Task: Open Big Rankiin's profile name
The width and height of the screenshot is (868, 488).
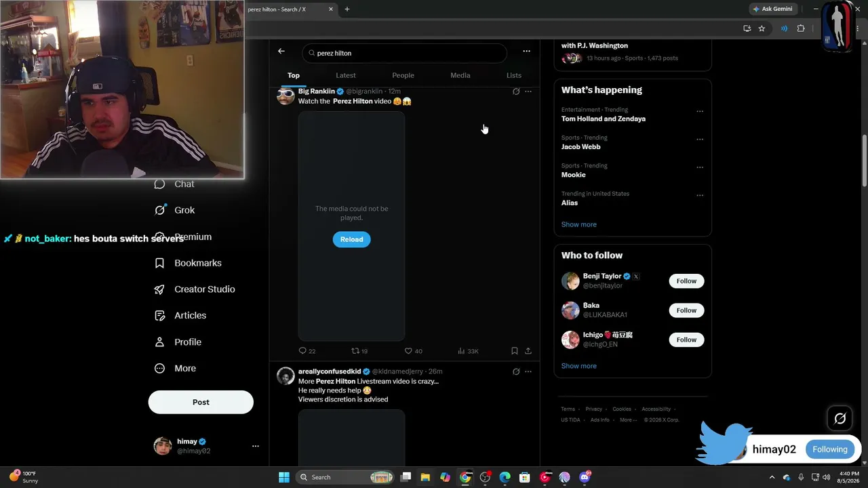Action: [x=317, y=91]
